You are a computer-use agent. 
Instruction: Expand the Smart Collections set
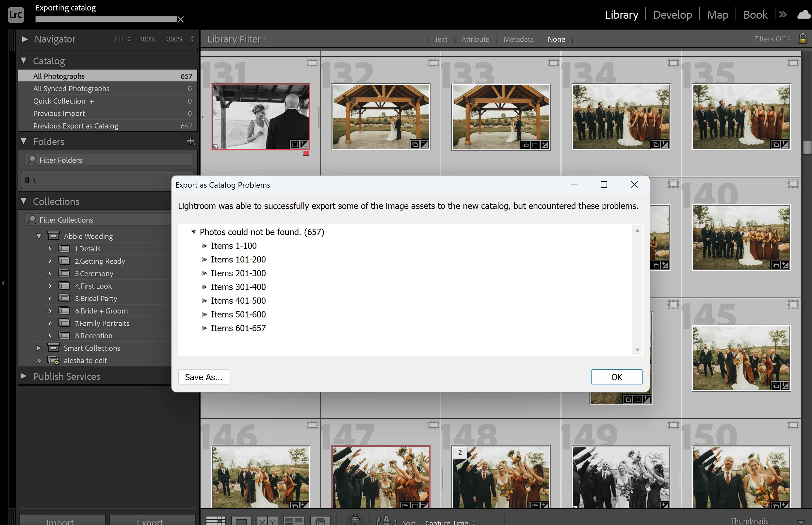39,348
